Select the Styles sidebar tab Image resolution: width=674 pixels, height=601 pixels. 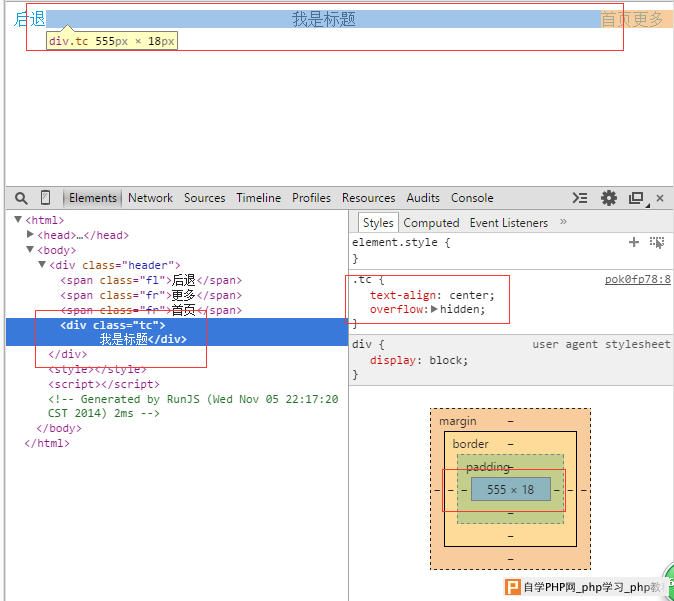click(x=378, y=223)
